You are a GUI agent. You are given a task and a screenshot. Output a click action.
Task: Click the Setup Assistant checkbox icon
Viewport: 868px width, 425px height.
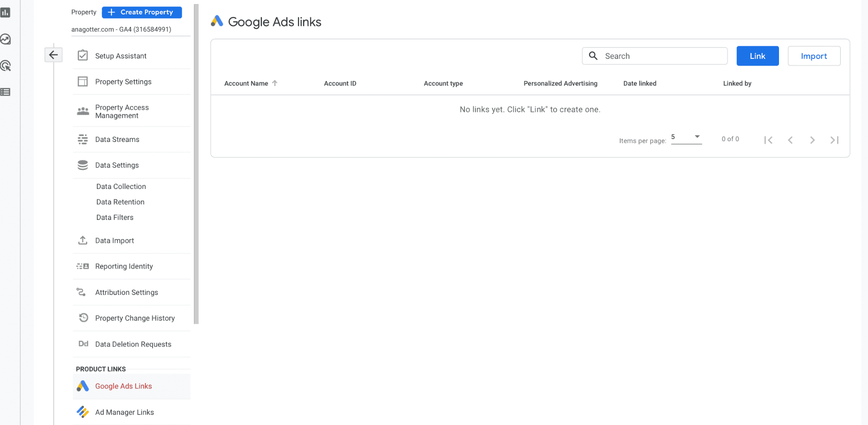[83, 56]
